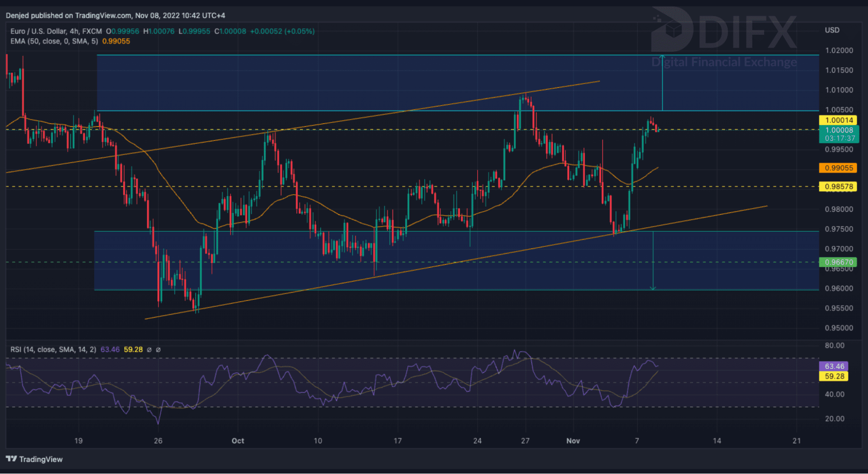
Task: Click the yellow 1.00014 price label
Action: click(838, 120)
